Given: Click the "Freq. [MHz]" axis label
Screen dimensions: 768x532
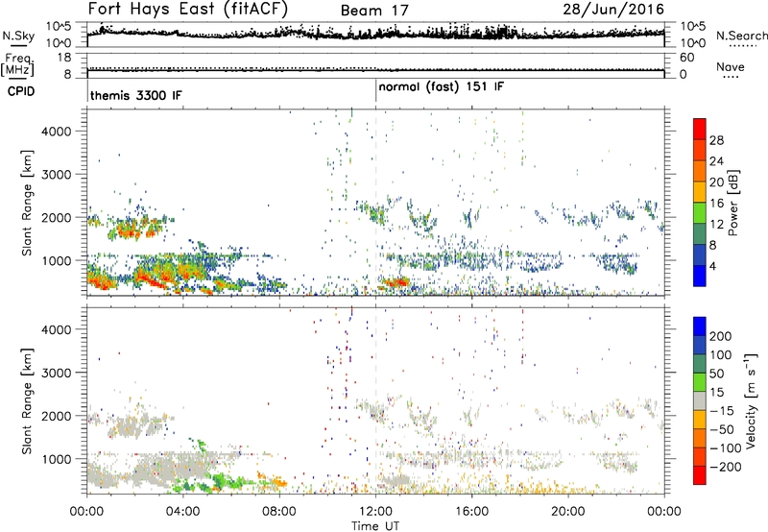Looking at the screenshot, I should (x=18, y=65).
